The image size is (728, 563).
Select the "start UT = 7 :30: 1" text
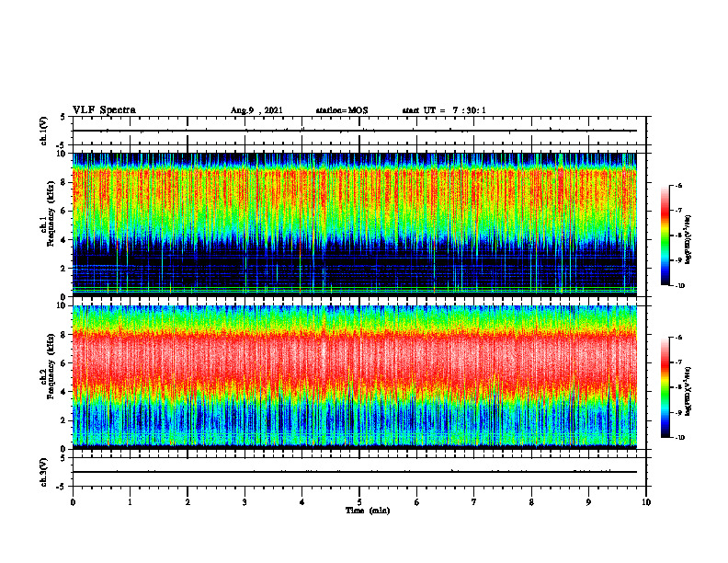pyautogui.click(x=444, y=110)
